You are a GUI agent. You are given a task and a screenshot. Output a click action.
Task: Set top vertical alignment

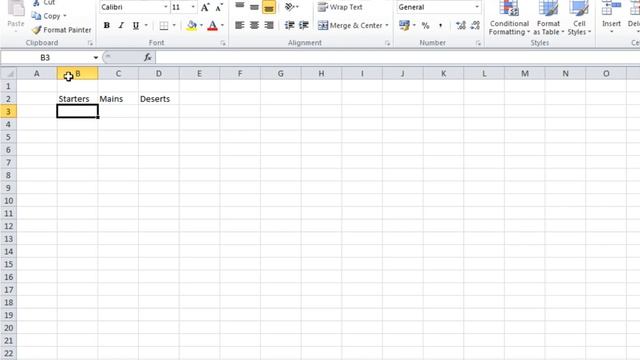tap(240, 6)
